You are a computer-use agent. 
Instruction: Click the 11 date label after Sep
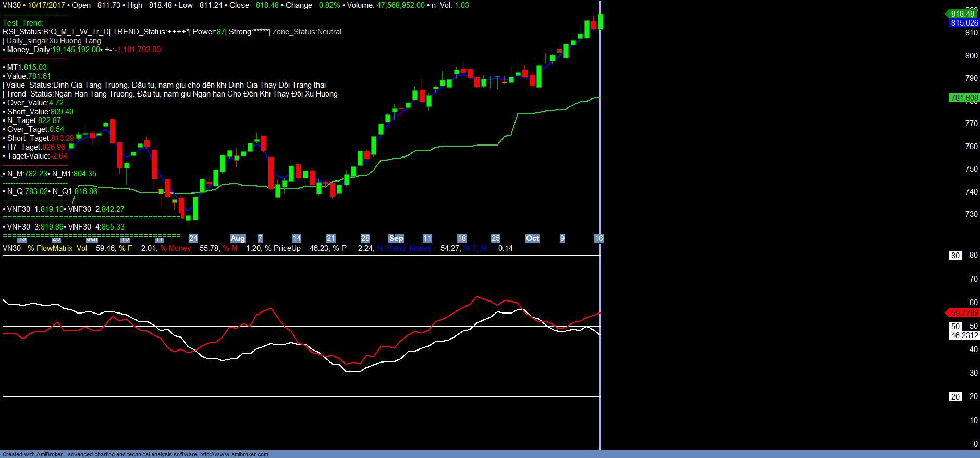[x=427, y=238]
